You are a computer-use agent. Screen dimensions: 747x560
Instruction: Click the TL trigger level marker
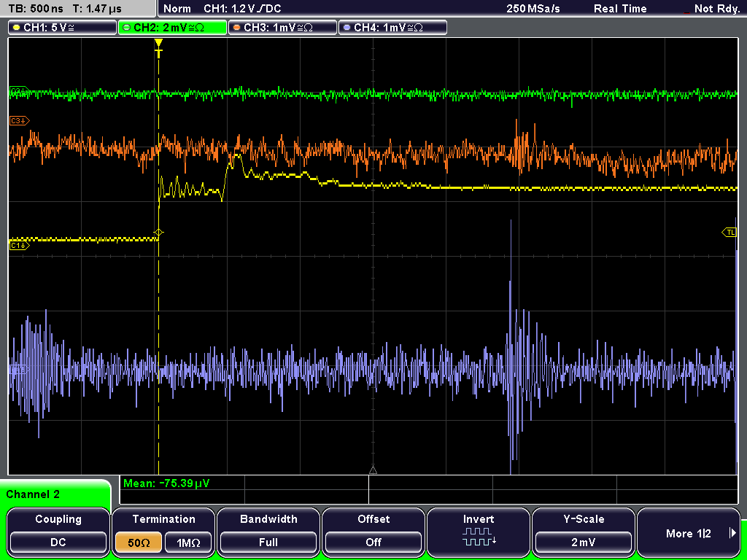pos(729,233)
